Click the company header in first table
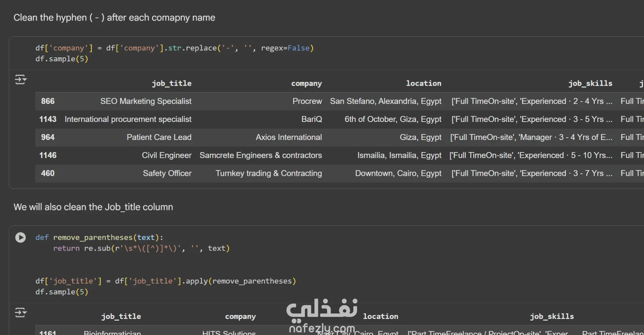The image size is (644, 335). (x=306, y=83)
